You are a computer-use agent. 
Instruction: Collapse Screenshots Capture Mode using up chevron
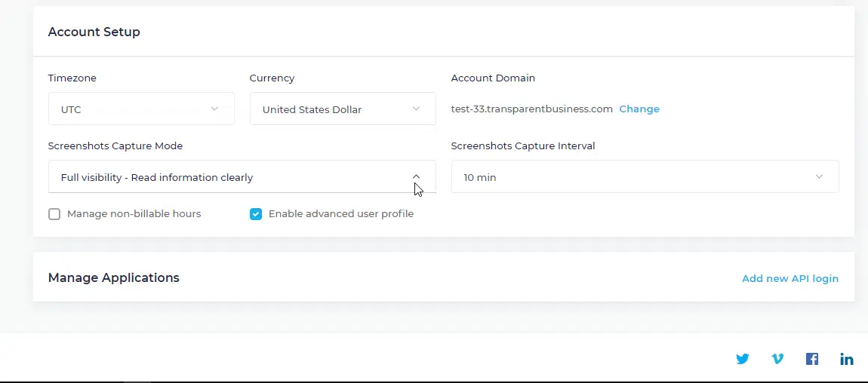point(417,177)
